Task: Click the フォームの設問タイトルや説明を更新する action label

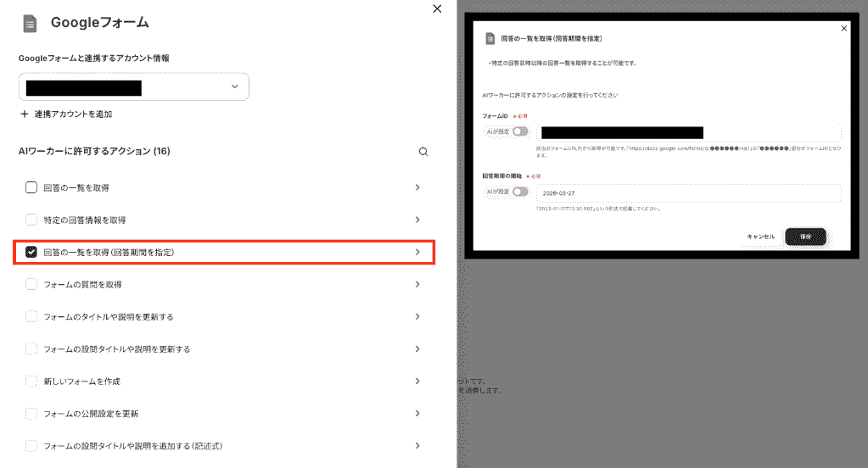Action: coord(117,349)
